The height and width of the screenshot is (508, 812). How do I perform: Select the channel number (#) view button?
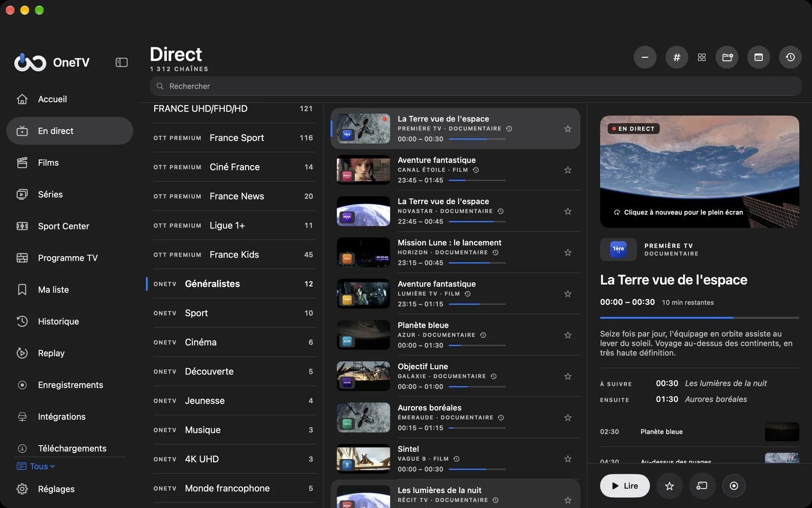click(x=676, y=57)
